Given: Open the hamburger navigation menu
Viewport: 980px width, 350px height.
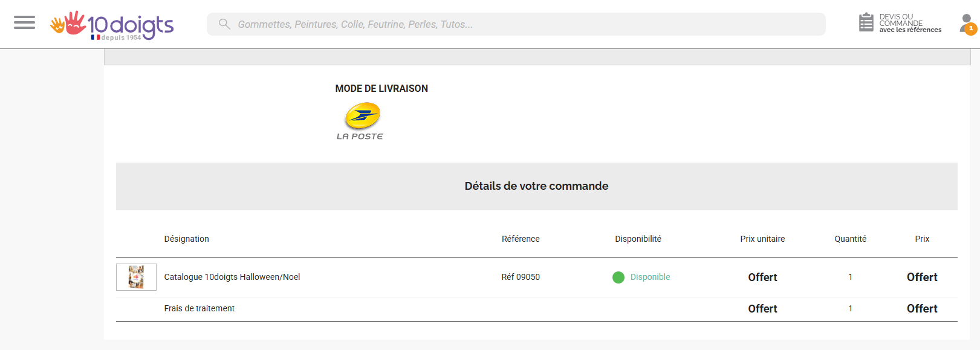Looking at the screenshot, I should (24, 23).
